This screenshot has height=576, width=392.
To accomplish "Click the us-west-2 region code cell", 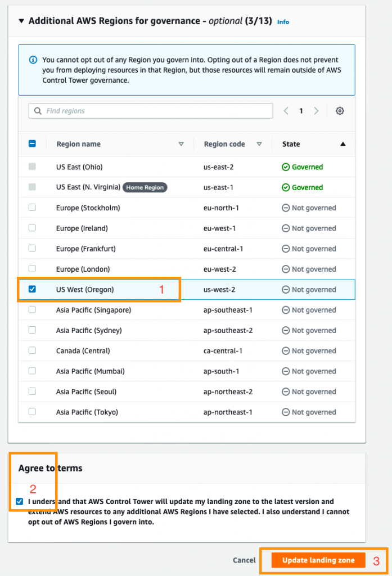I will click(x=219, y=290).
